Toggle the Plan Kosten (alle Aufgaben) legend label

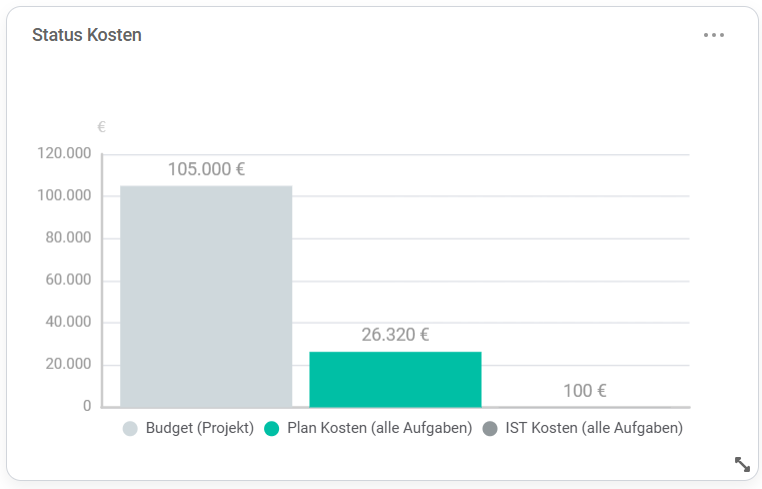(x=379, y=428)
